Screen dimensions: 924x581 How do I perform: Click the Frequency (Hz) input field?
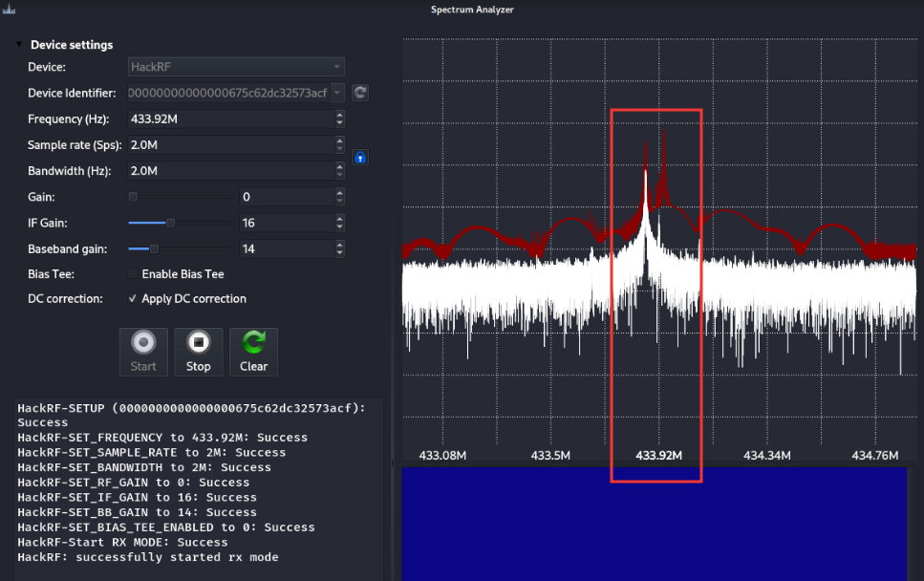pyautogui.click(x=229, y=119)
